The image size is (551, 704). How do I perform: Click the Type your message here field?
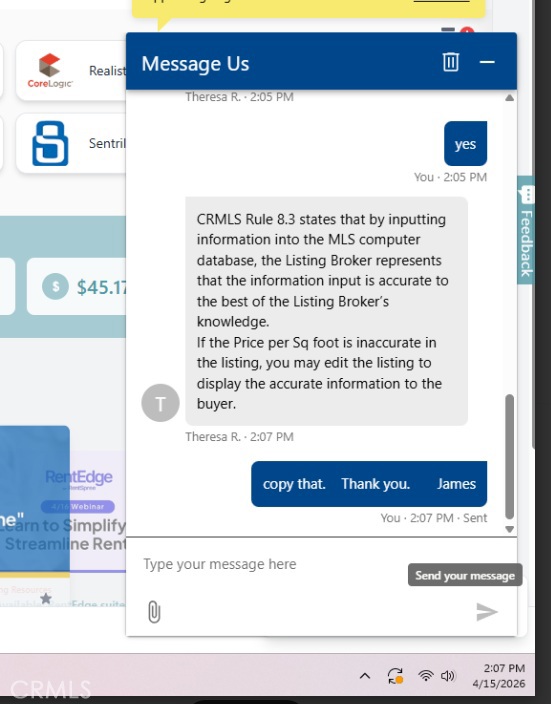pos(269,564)
